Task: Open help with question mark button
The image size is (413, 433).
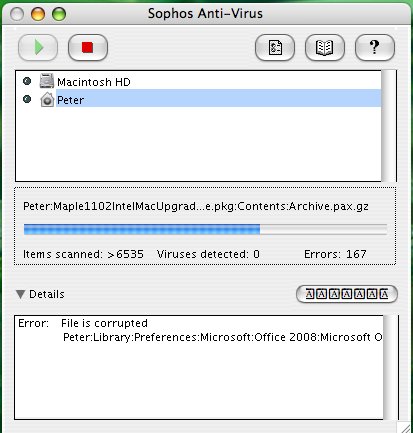Action: (375, 47)
